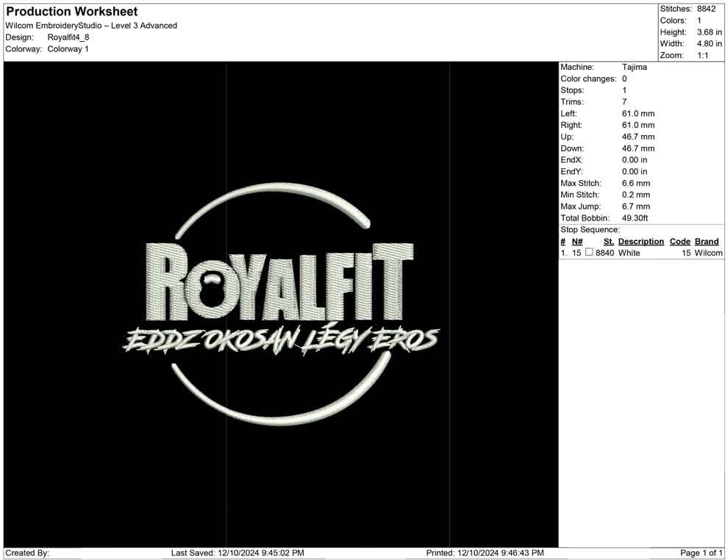This screenshot has height=560, width=728.
Task: Click the Machine value 'Tajima'
Action: (x=634, y=67)
